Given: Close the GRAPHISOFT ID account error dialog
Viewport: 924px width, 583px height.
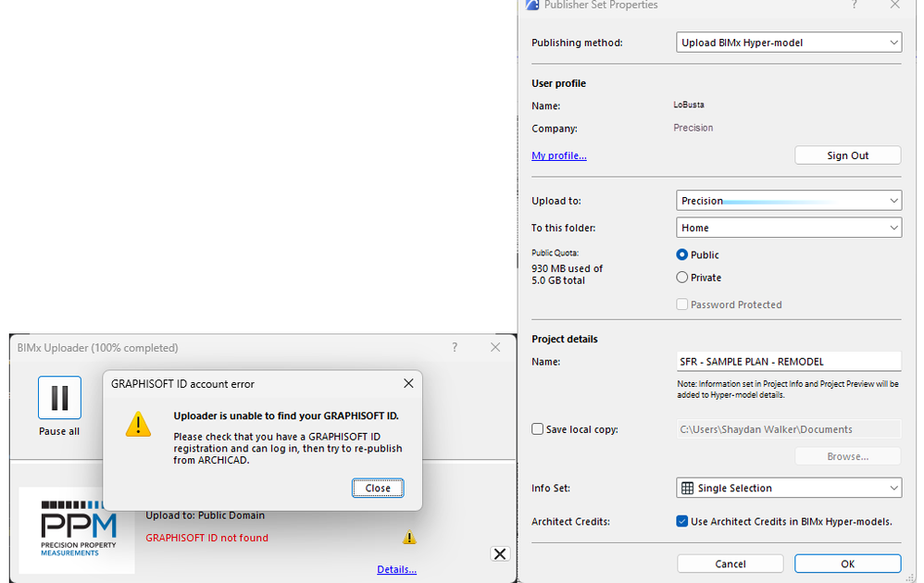Looking at the screenshot, I should click(x=378, y=488).
